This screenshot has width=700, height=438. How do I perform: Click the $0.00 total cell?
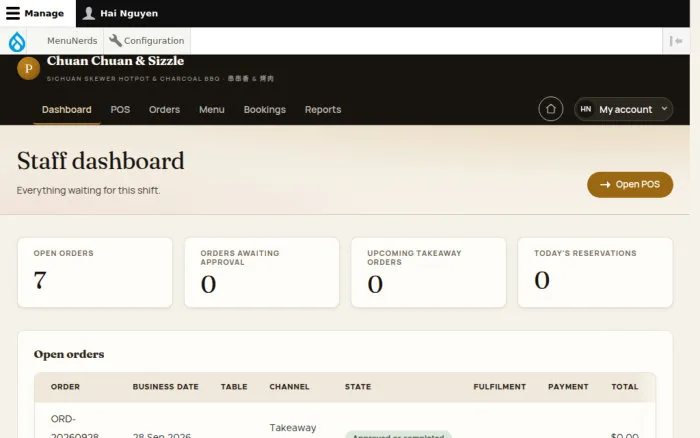pos(625,434)
